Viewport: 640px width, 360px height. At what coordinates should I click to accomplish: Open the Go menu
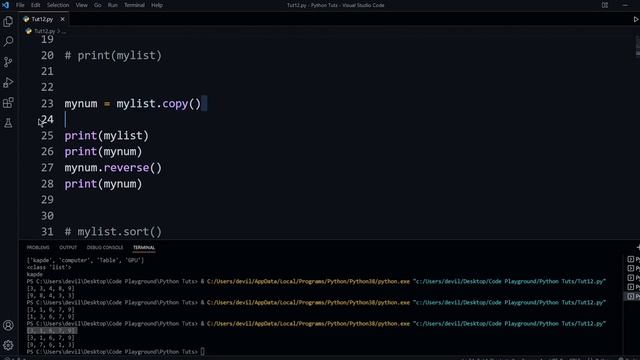pyautogui.click(x=98, y=5)
